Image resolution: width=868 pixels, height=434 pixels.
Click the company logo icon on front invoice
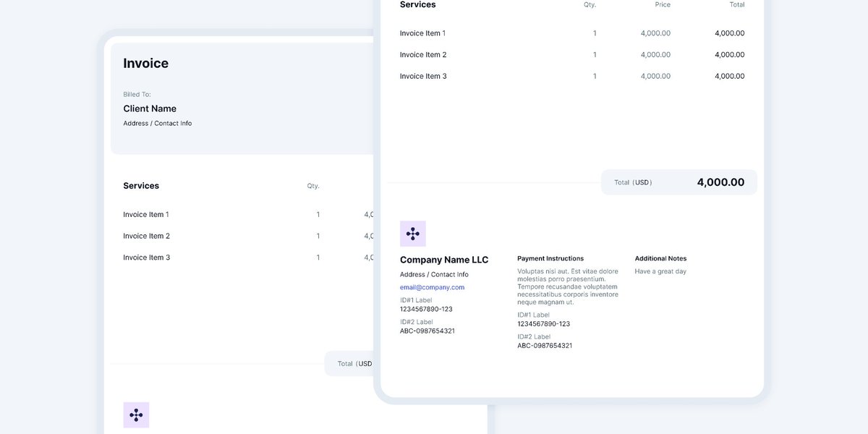pos(413,234)
